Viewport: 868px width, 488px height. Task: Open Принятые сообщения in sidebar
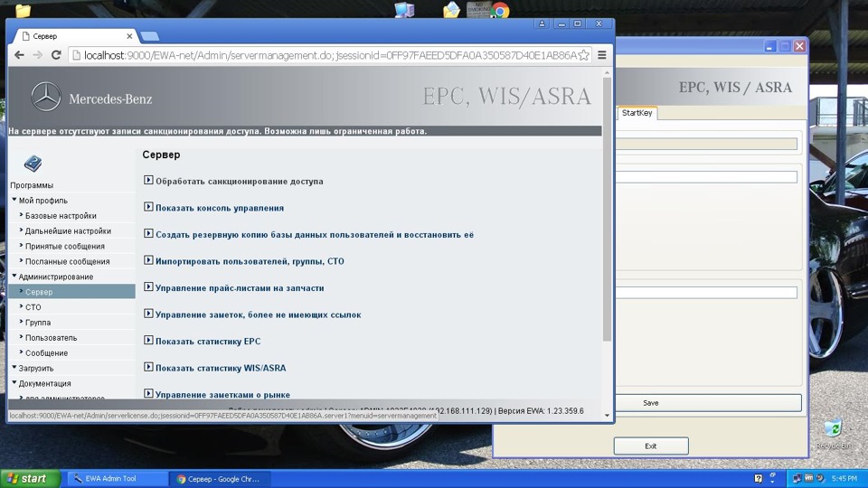point(65,246)
